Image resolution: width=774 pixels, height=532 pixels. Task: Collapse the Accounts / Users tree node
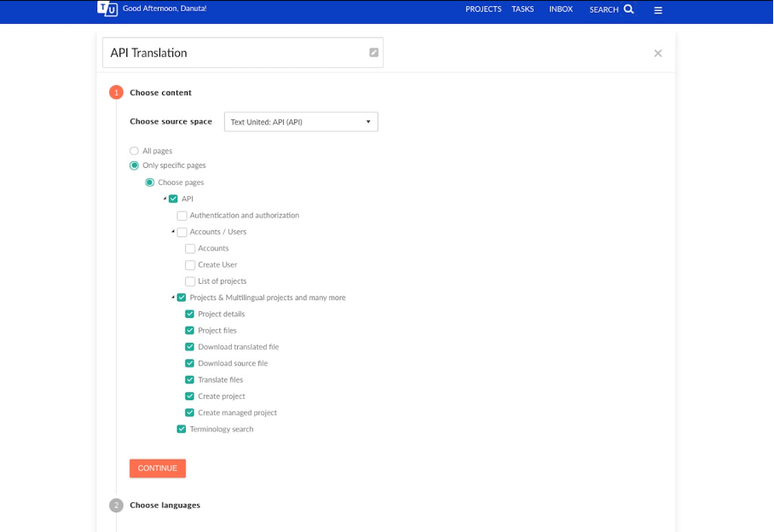click(173, 231)
